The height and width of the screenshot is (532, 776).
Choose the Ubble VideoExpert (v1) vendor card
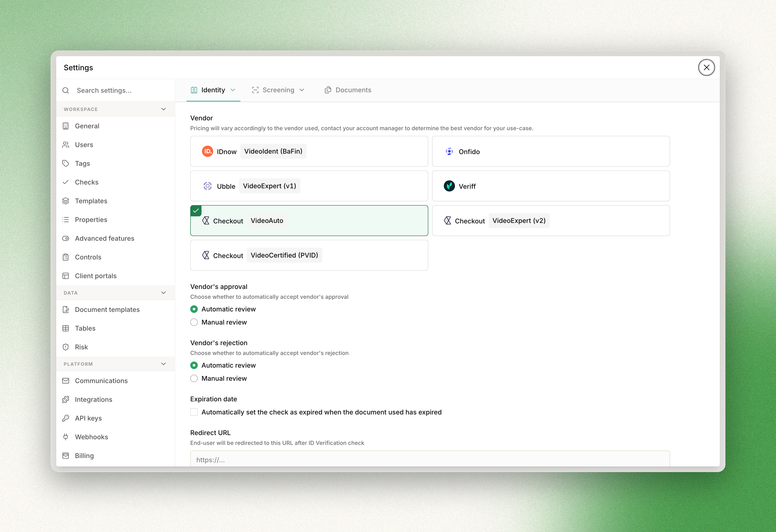(x=309, y=186)
